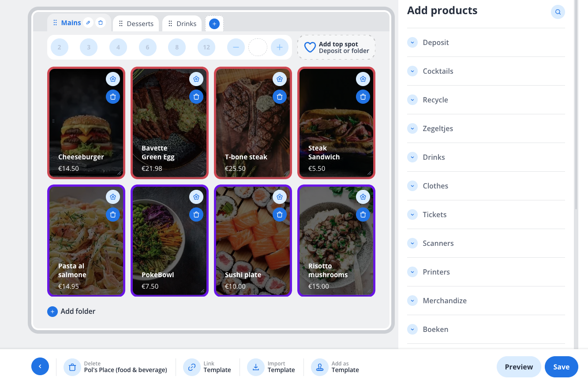Click the Add as Template stamp icon
This screenshot has height=384, width=588.
tap(320, 367)
